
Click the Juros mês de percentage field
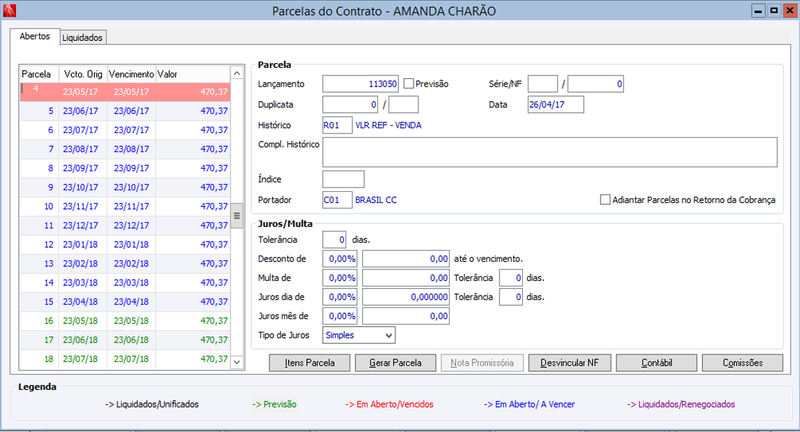[340, 316]
